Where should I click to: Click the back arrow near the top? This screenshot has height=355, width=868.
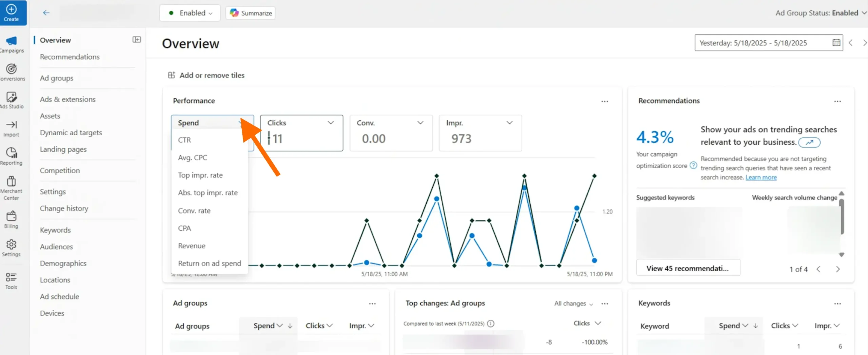pyautogui.click(x=46, y=13)
